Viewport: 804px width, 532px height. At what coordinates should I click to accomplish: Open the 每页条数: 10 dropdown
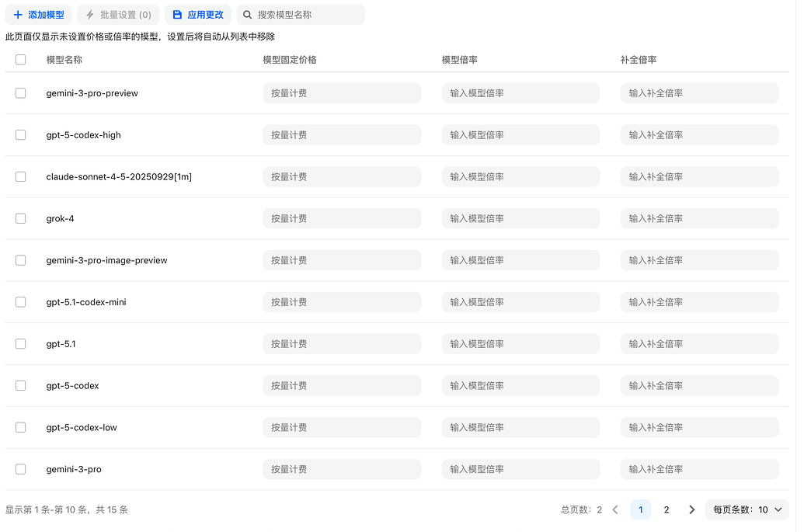coord(747,509)
